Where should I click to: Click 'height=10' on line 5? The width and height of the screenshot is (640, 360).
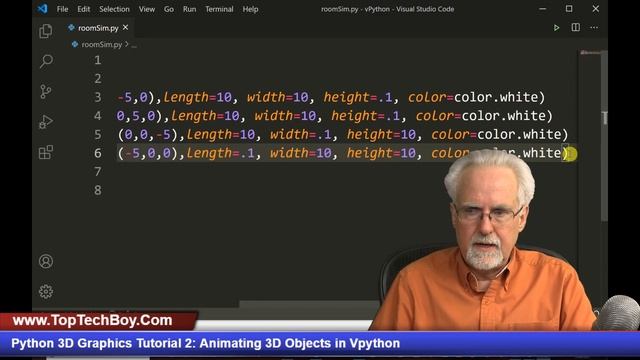[381, 134]
